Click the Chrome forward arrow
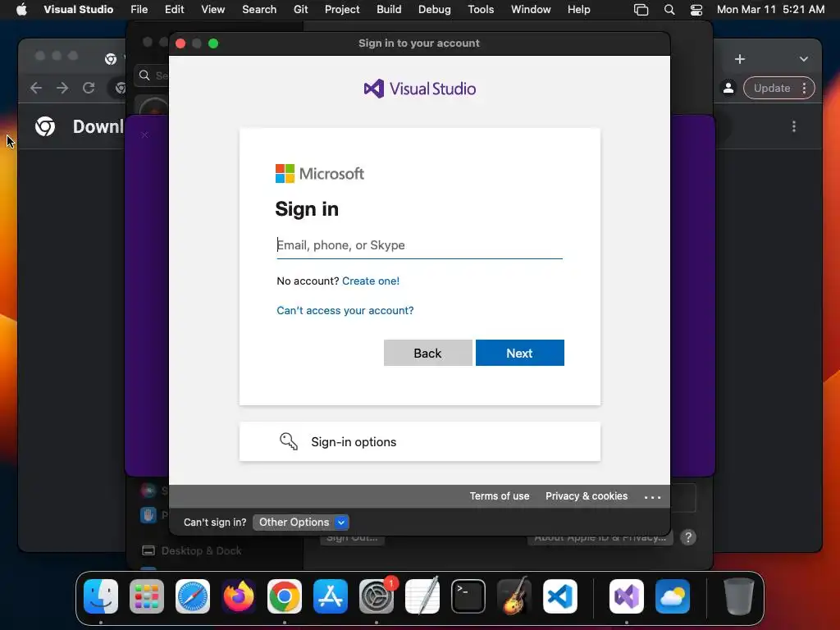The height and width of the screenshot is (630, 840). [62, 88]
